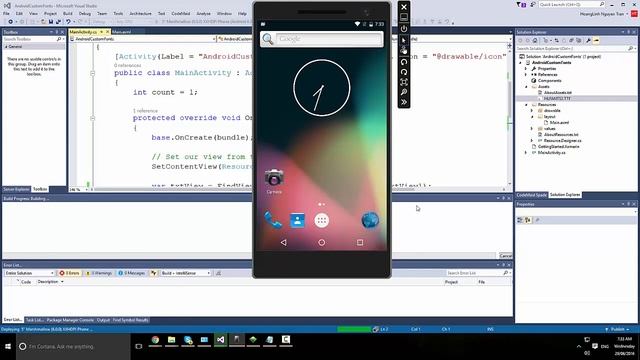Rotate emulator left
Image resolution: width=640 pixels, height=360 pixels.
click(404, 62)
